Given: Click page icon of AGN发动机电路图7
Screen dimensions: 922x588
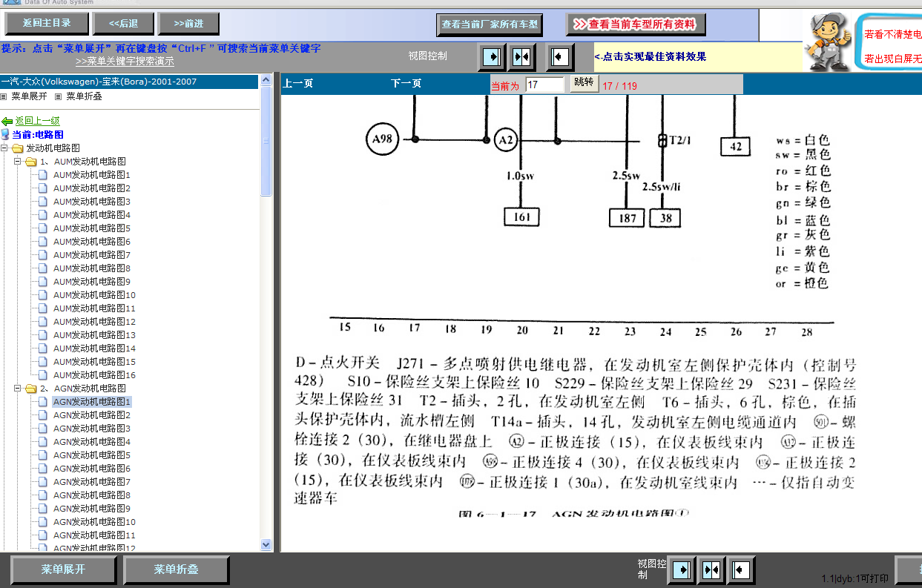Looking at the screenshot, I should pos(43,482).
